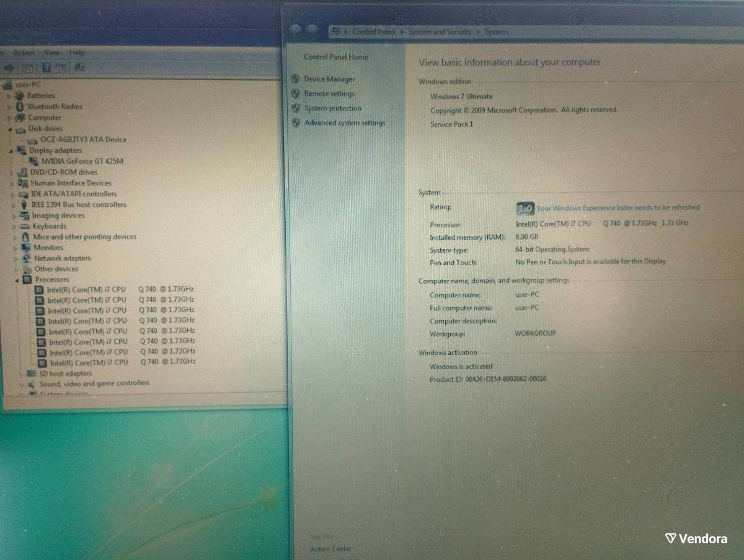Click the shield icon beside Remote settings
The height and width of the screenshot is (560, 744).
(296, 94)
